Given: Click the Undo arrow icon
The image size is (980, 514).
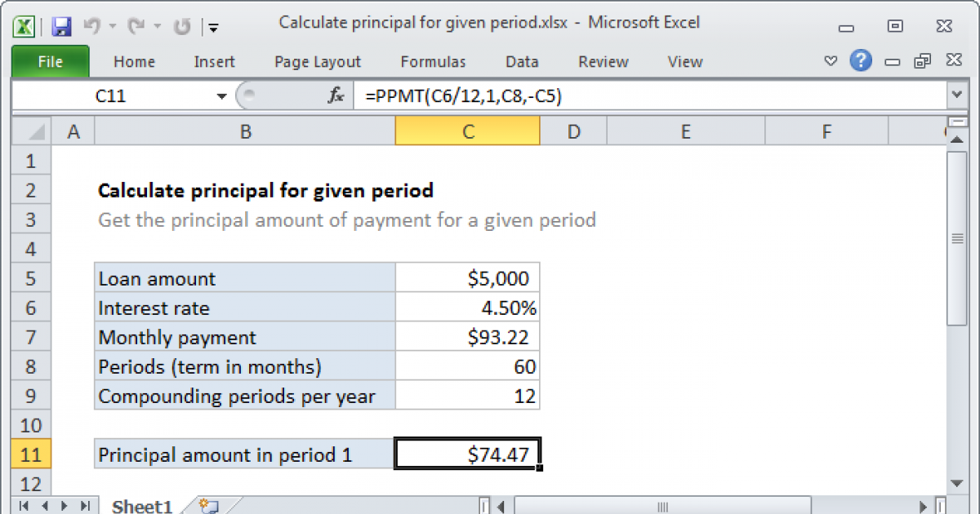Looking at the screenshot, I should pos(91,26).
